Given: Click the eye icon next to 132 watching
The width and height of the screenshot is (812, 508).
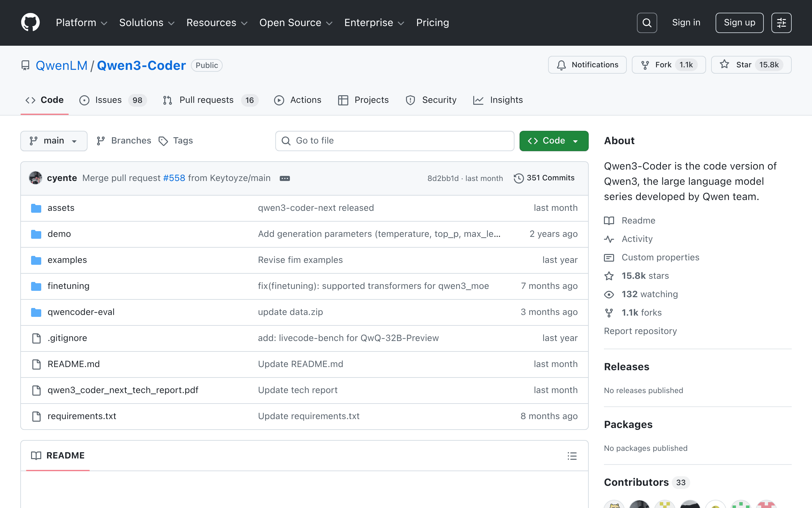Looking at the screenshot, I should click(609, 294).
